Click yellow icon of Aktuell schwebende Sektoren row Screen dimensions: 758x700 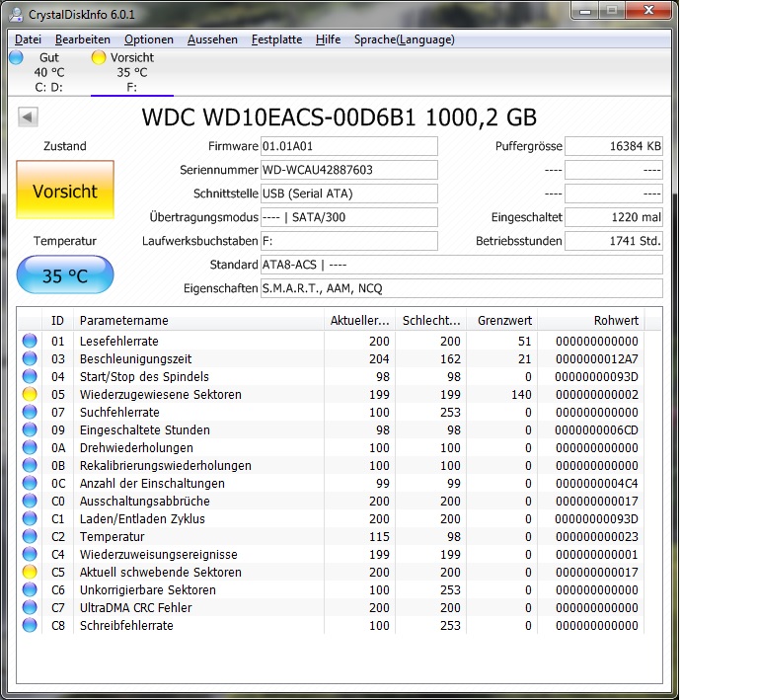pyautogui.click(x=30, y=573)
